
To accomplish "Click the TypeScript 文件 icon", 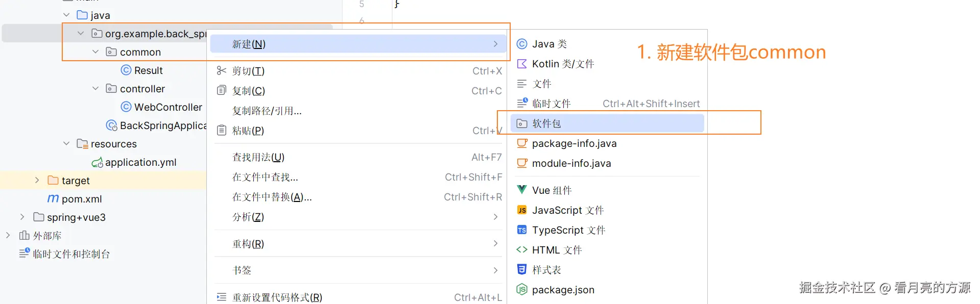I will (x=522, y=230).
